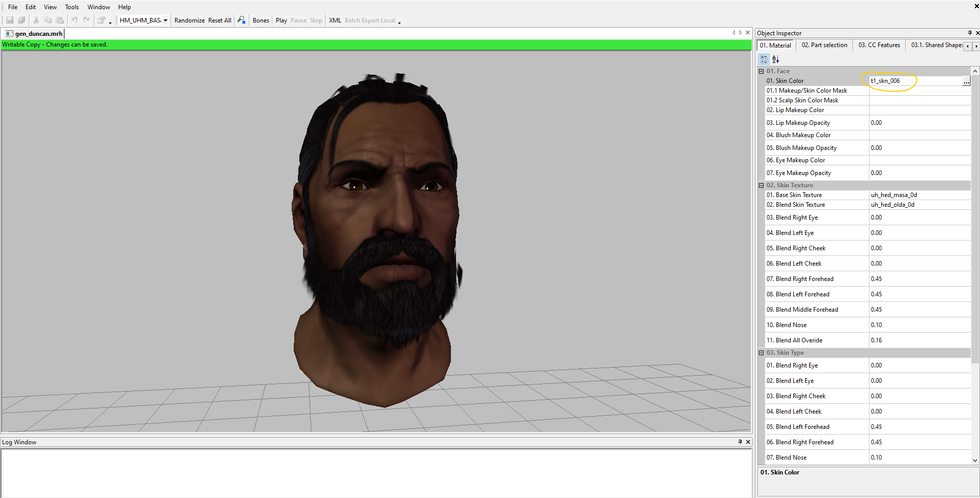The image size is (980, 498).
Task: Select the 01.1 Makeup/Skin Color Mask row
Action: pyautogui.click(x=867, y=91)
